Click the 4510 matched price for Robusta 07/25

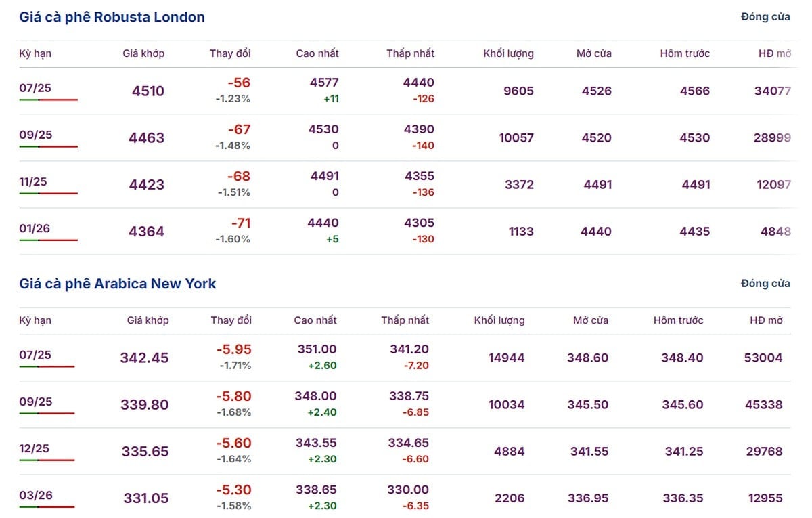148,91
